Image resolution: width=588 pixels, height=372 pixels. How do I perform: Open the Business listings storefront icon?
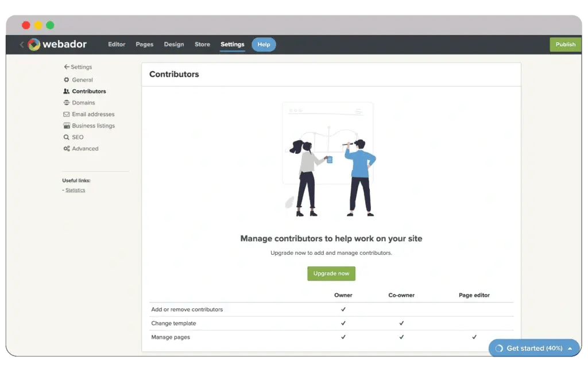coord(67,126)
